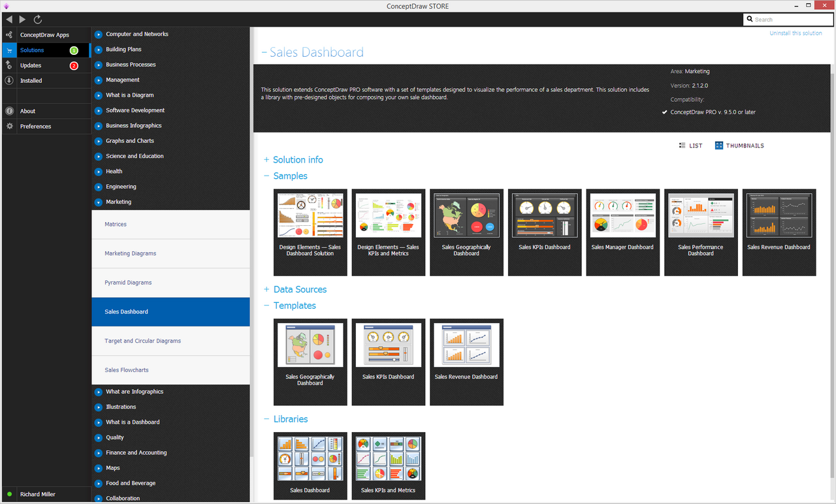Image resolution: width=836 pixels, height=504 pixels.
Task: Select Pyramid Diagrams solution
Action: pos(170,283)
